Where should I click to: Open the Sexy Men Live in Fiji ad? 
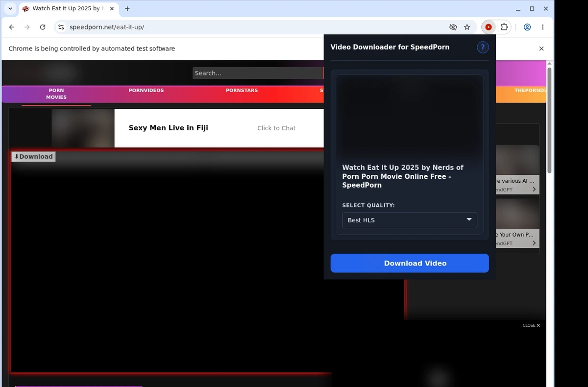(168, 128)
